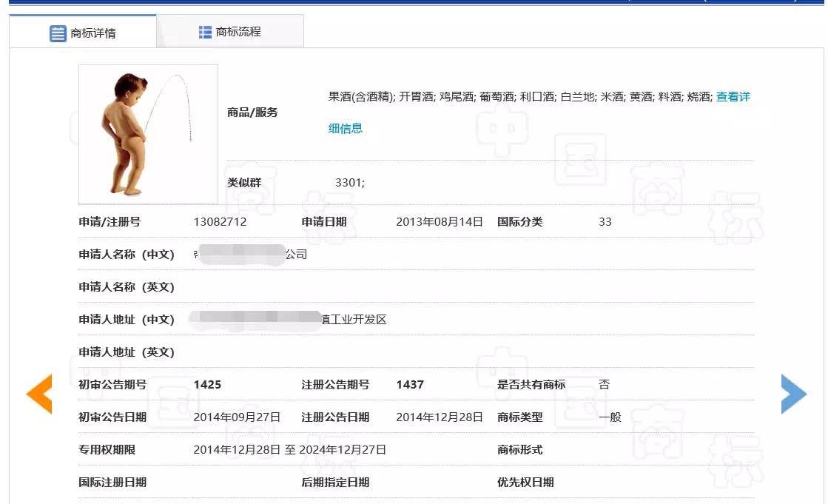Click the 申请日期 label
The height and width of the screenshot is (504, 828).
coord(324,222)
